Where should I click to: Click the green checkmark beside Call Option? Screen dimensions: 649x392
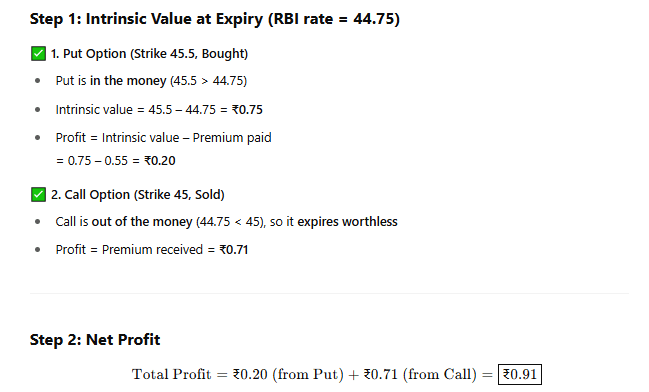pyautogui.click(x=38, y=195)
